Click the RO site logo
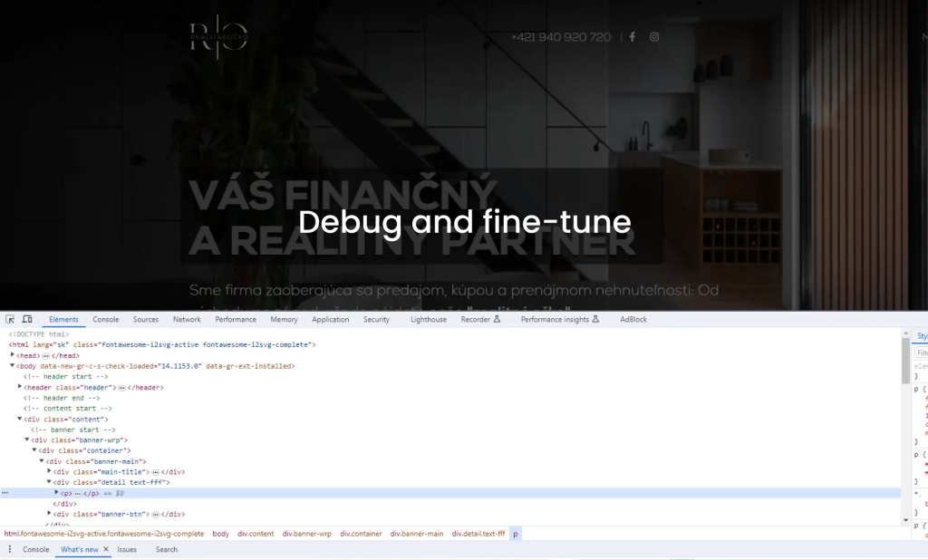Image resolution: width=928 pixels, height=560 pixels. pos(217,38)
